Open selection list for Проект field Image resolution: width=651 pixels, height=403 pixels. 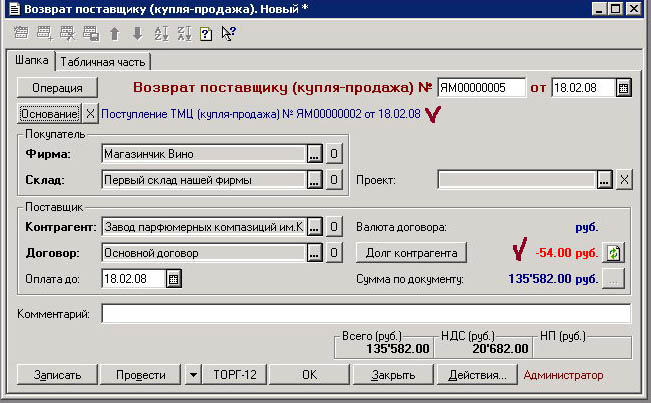coord(604,180)
